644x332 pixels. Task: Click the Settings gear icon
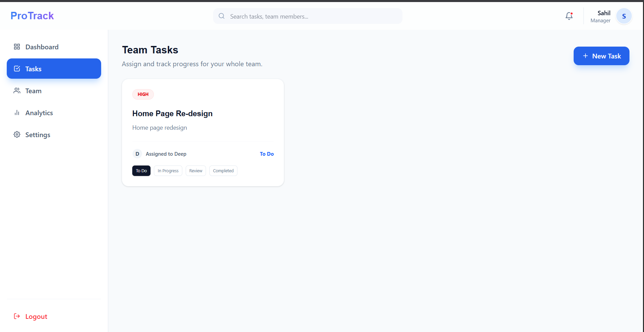pyautogui.click(x=17, y=134)
